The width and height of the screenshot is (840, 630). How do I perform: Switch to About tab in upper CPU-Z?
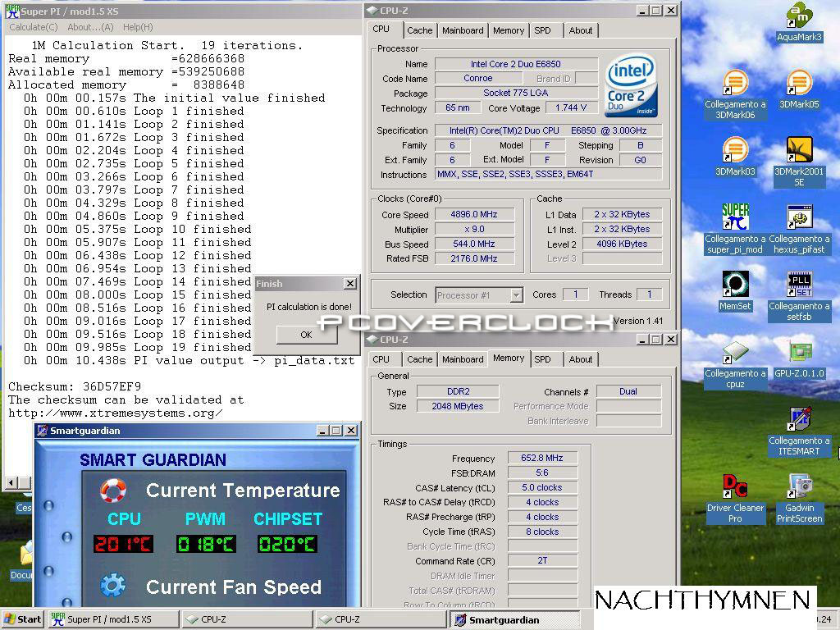point(581,30)
